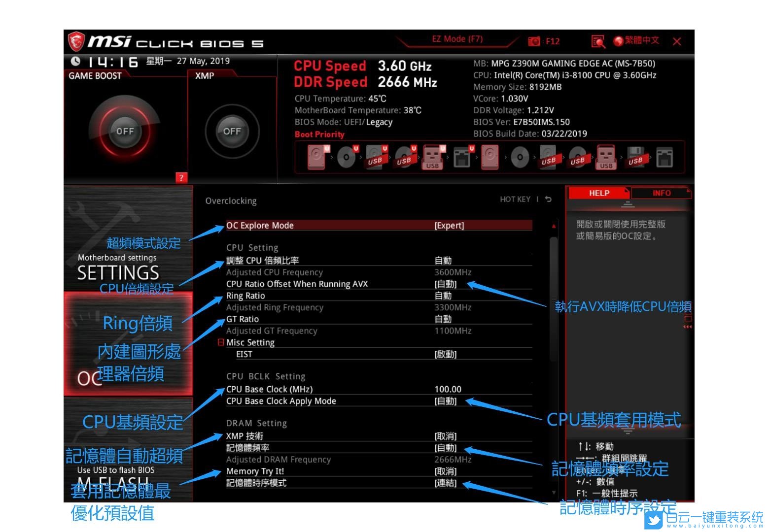Click the USB floppy boot device icon

635,157
